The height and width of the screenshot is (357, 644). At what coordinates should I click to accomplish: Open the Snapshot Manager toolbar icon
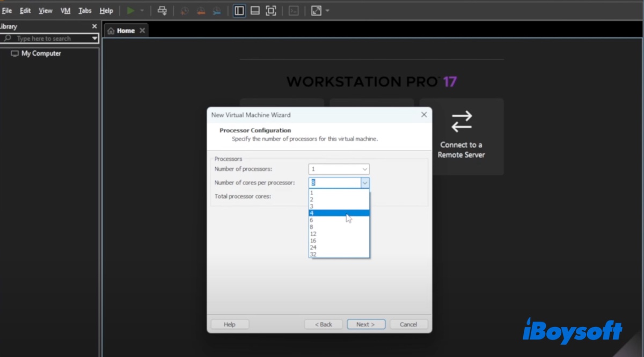[216, 11]
